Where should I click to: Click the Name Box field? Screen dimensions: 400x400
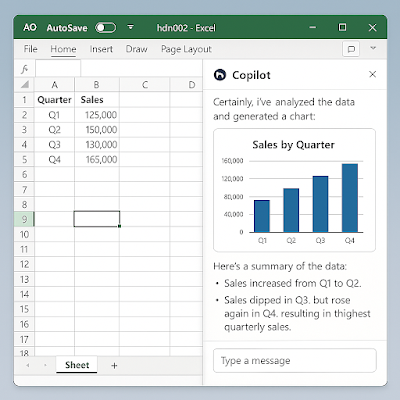(58, 69)
